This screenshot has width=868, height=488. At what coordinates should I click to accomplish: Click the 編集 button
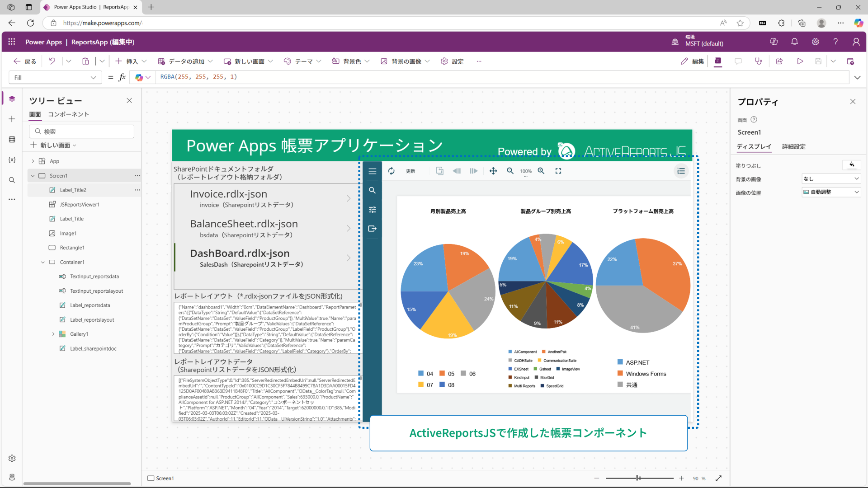[692, 61]
